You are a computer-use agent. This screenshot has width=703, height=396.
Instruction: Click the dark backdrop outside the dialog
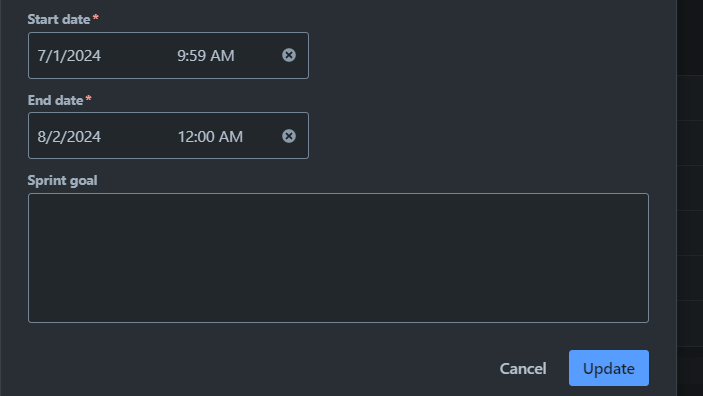point(690,197)
